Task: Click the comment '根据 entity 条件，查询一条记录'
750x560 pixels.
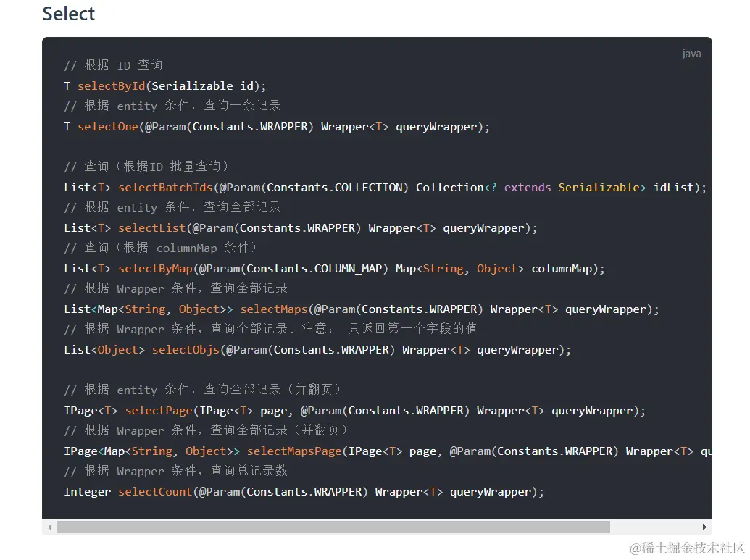Action: [183, 106]
